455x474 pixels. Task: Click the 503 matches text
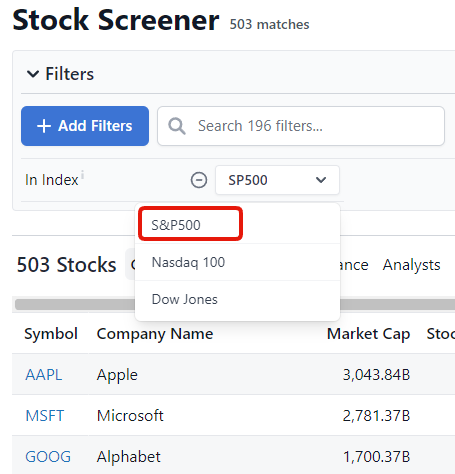point(269,24)
